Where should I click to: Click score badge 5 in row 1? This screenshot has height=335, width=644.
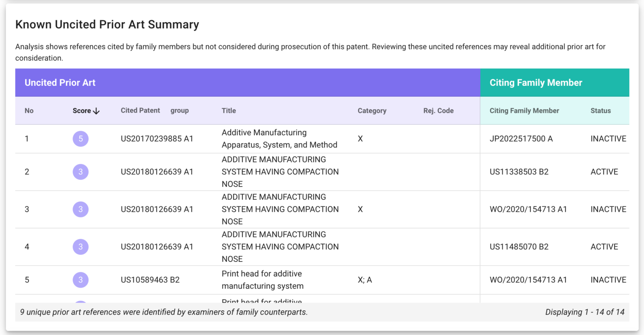pos(80,139)
